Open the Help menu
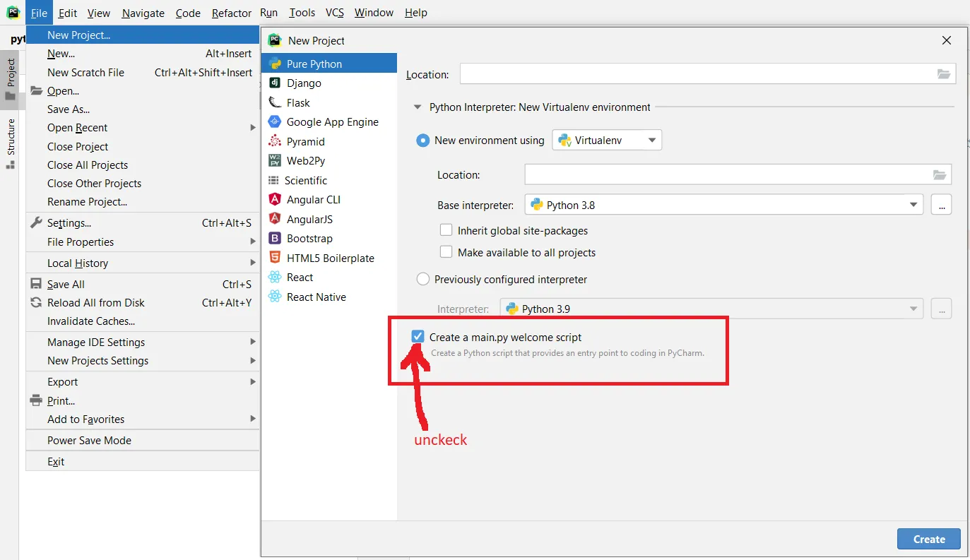The width and height of the screenshot is (970, 560). click(415, 13)
